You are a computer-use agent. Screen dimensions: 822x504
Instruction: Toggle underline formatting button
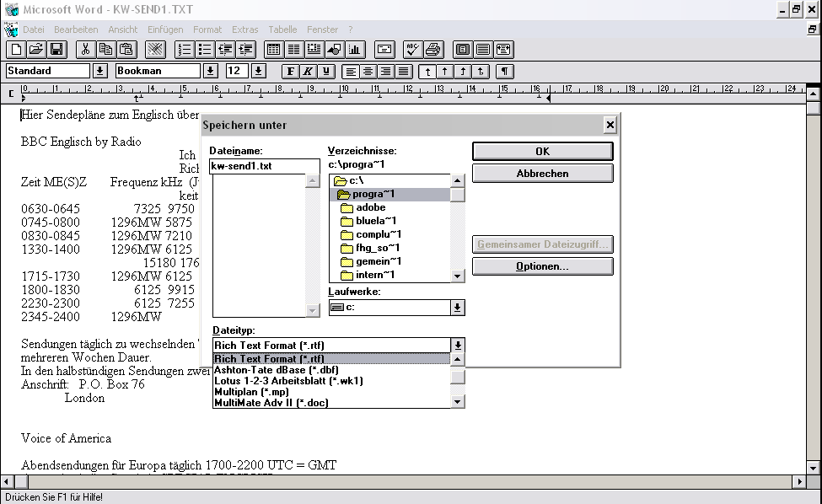pyautogui.click(x=326, y=72)
